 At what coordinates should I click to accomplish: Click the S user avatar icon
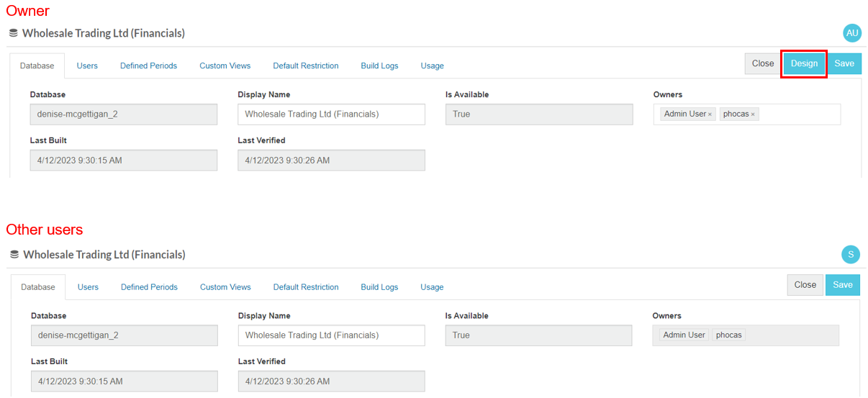850,254
